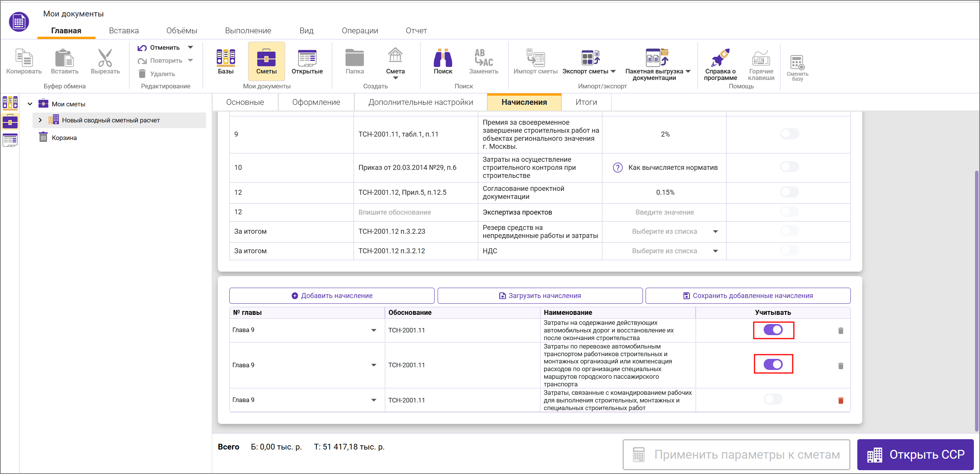Open Справка о программе rocket icon
980x474 pixels.
click(720, 59)
